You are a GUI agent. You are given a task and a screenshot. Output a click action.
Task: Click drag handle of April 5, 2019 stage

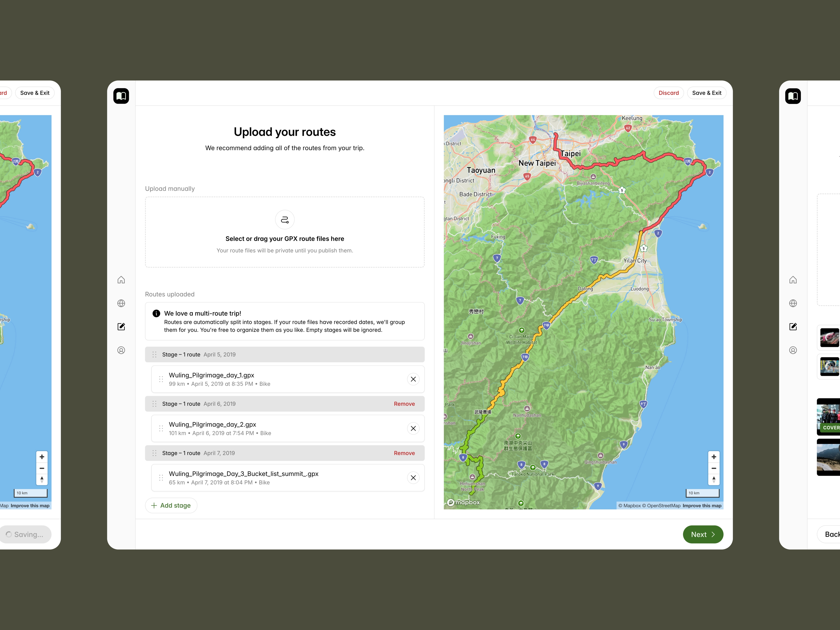coord(154,354)
